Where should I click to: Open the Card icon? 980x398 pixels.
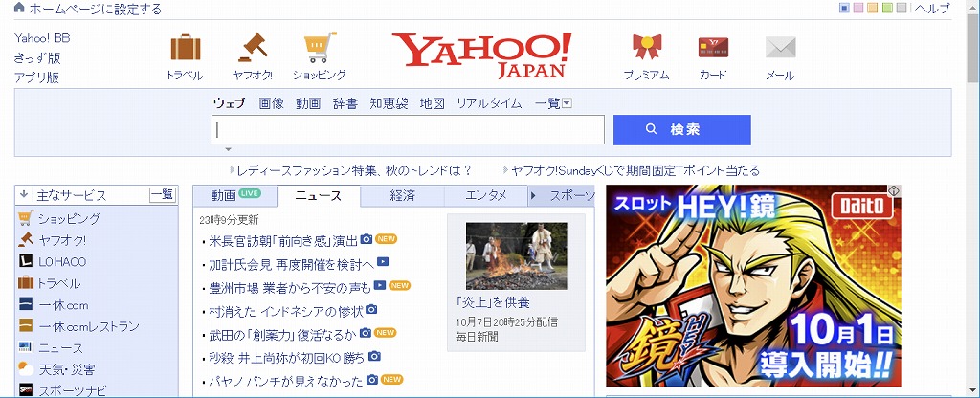713,48
